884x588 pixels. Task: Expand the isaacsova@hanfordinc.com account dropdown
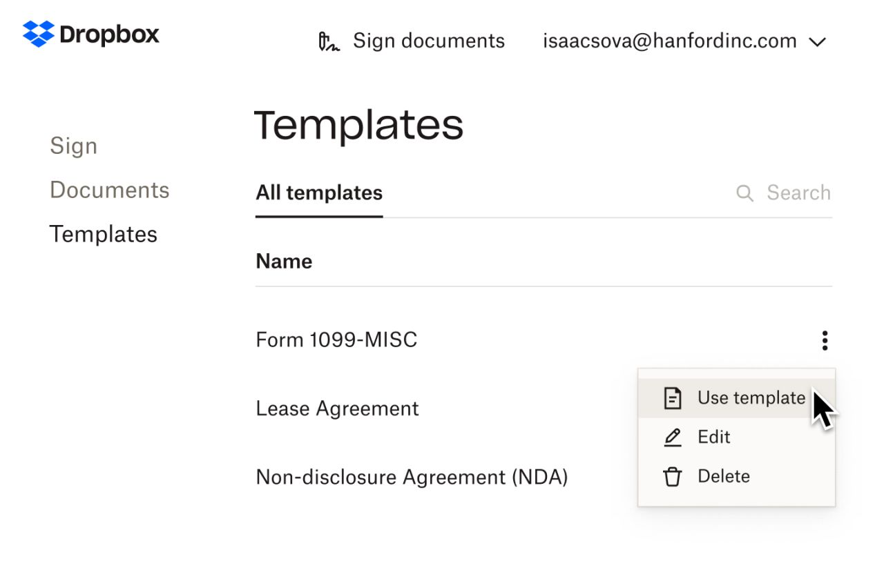click(x=817, y=41)
